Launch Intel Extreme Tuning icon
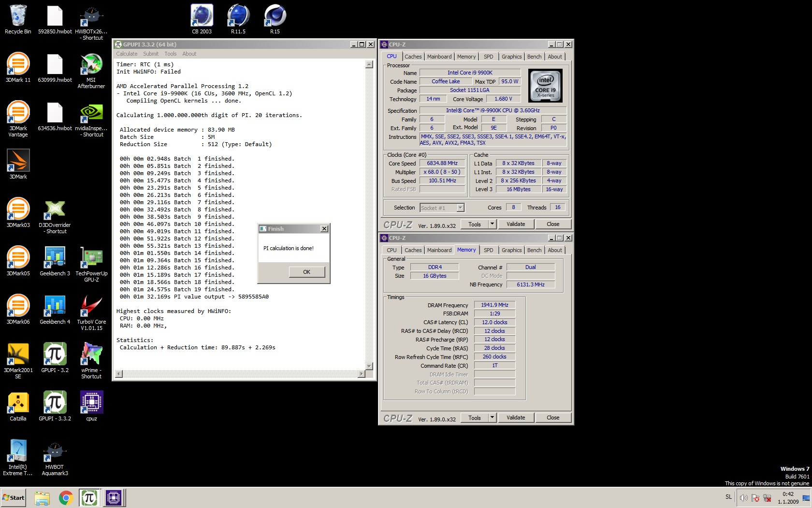Image resolution: width=812 pixels, height=508 pixels. click(18, 458)
